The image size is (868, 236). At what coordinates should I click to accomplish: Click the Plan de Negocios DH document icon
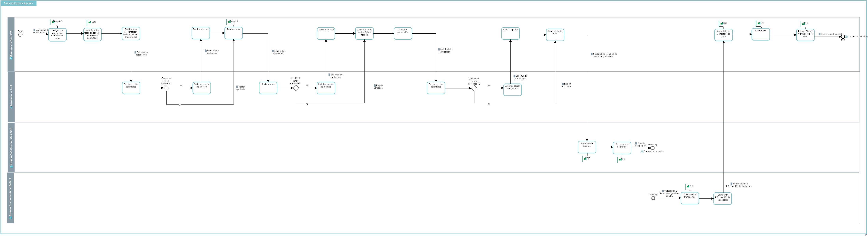click(636, 143)
